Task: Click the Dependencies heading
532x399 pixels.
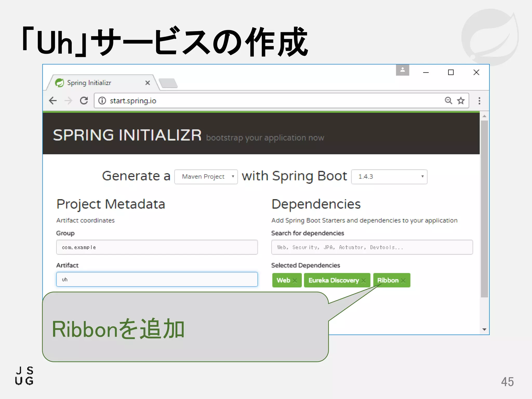Action: 316,204
